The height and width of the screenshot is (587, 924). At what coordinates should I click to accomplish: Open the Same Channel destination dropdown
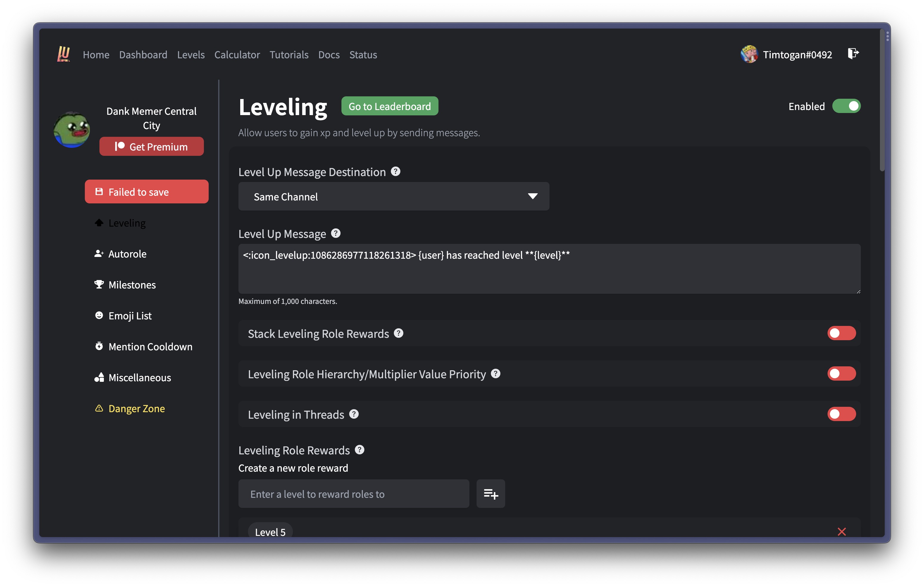pos(393,196)
